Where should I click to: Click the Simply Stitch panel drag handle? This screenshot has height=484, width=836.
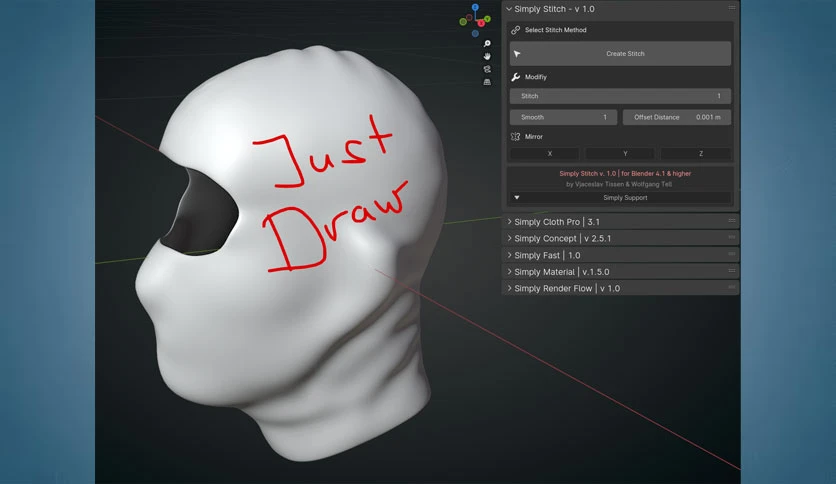pos(732,7)
